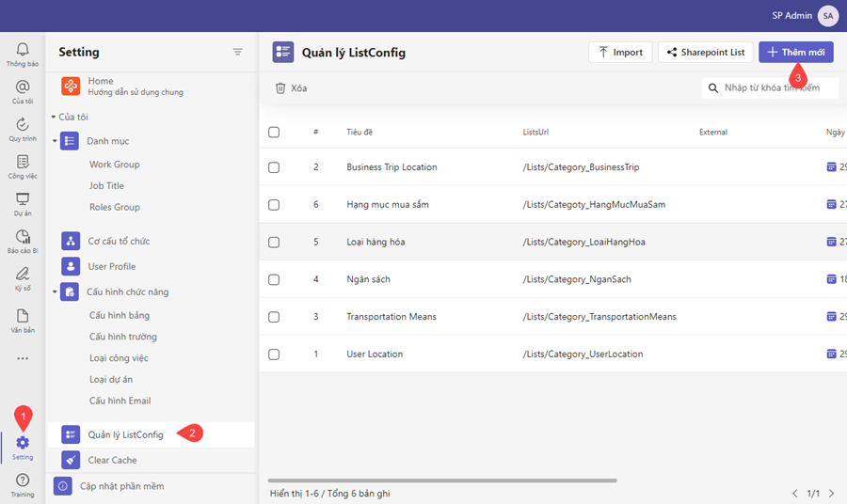This screenshot has height=504, width=847.
Task: Click the Báo cáo BI chart icon
Action: point(22,237)
